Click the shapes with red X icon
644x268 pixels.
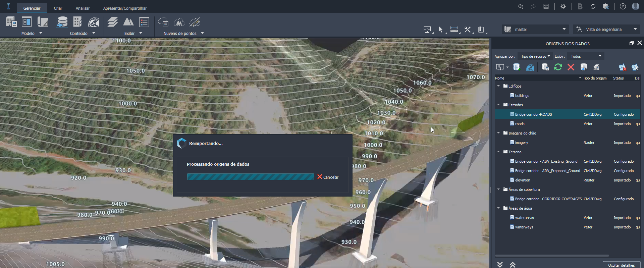[x=623, y=67]
